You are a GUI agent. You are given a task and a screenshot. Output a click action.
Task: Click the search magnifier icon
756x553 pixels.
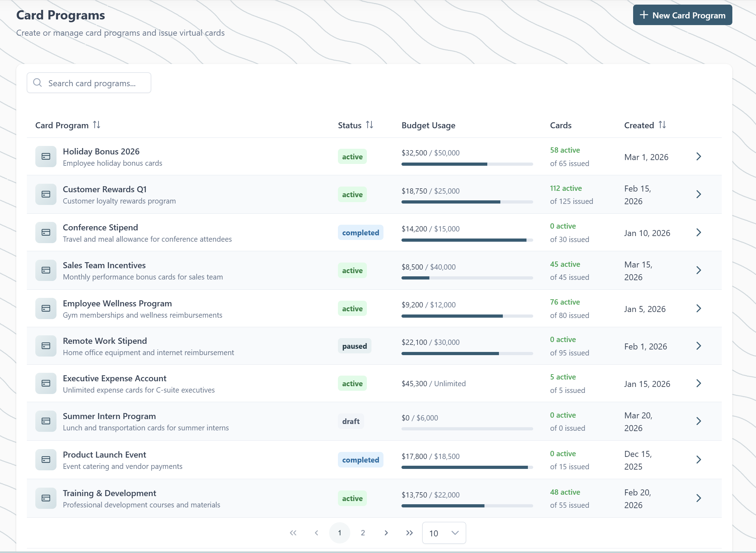click(x=37, y=83)
